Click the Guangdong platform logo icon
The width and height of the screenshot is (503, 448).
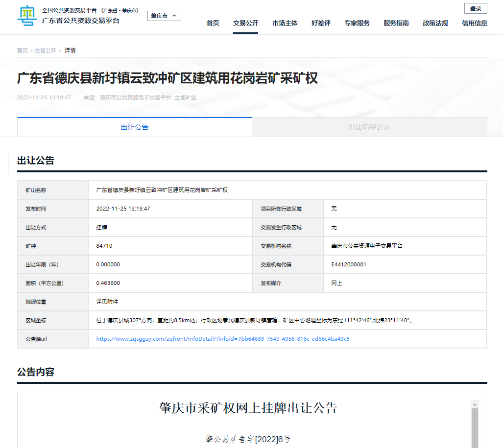click(x=27, y=16)
